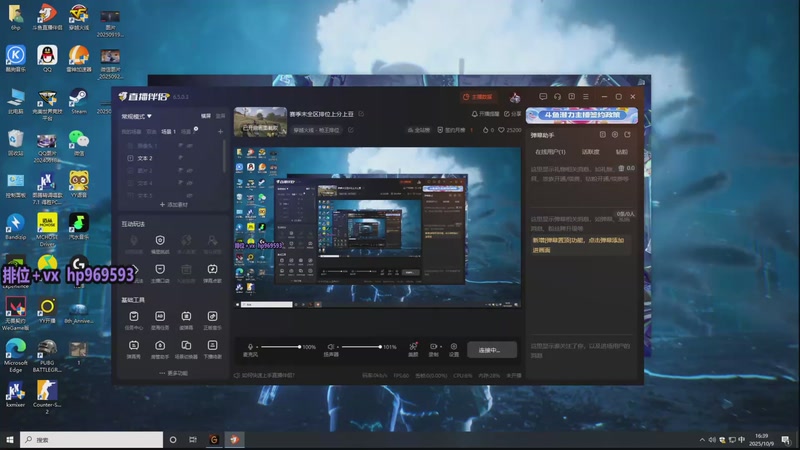The height and width of the screenshot is (450, 800).
Task: Open the customer service headset icon
Action: click(x=557, y=96)
